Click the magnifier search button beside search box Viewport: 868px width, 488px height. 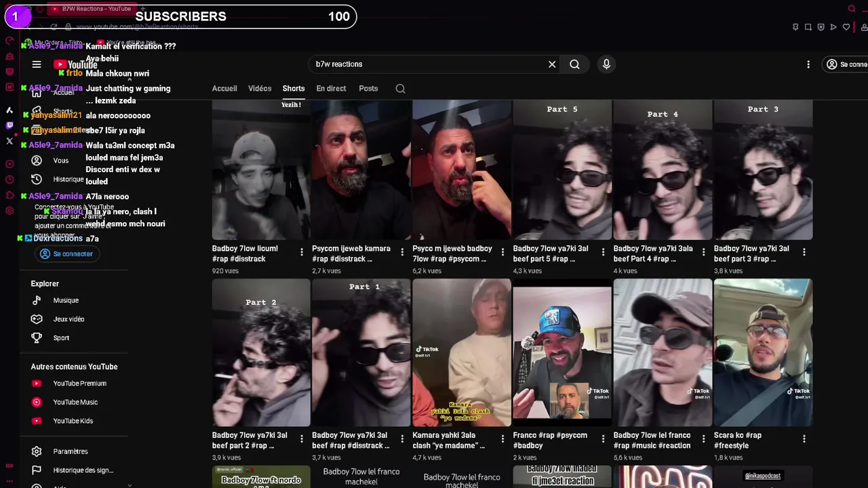coord(574,64)
